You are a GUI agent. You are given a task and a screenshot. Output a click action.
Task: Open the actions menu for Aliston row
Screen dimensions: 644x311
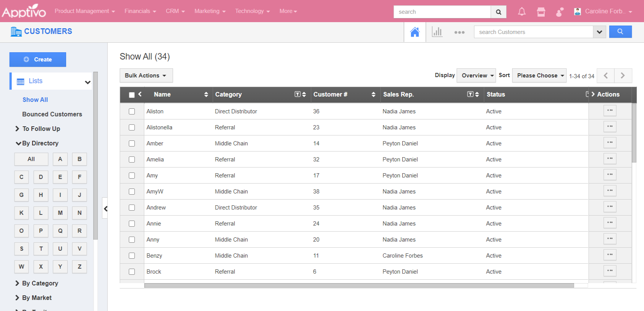610,111
